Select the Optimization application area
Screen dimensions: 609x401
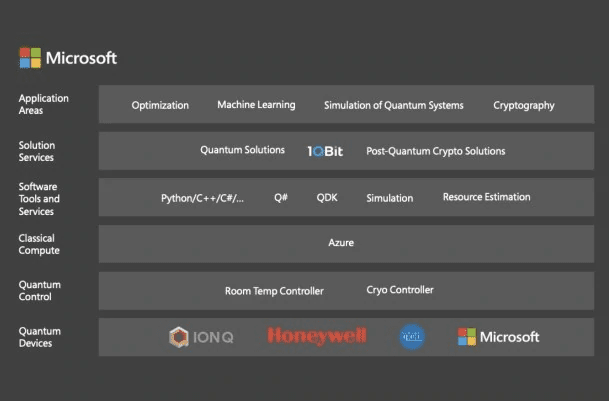pos(160,105)
